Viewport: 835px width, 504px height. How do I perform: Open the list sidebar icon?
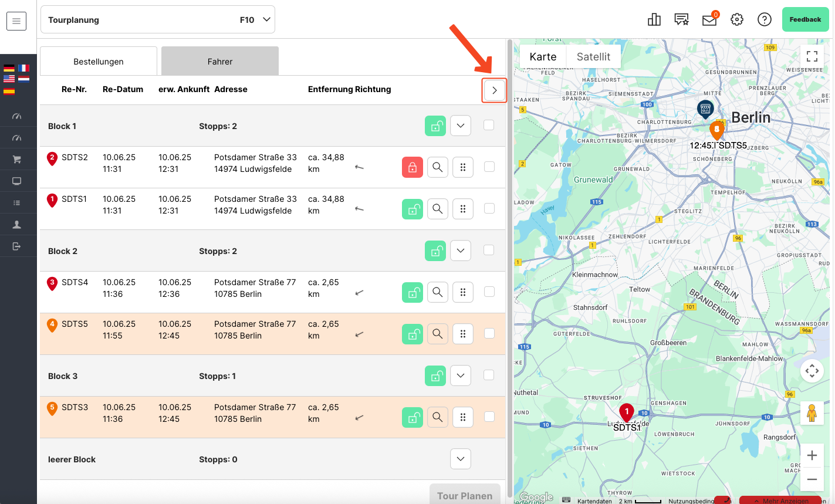tap(16, 203)
